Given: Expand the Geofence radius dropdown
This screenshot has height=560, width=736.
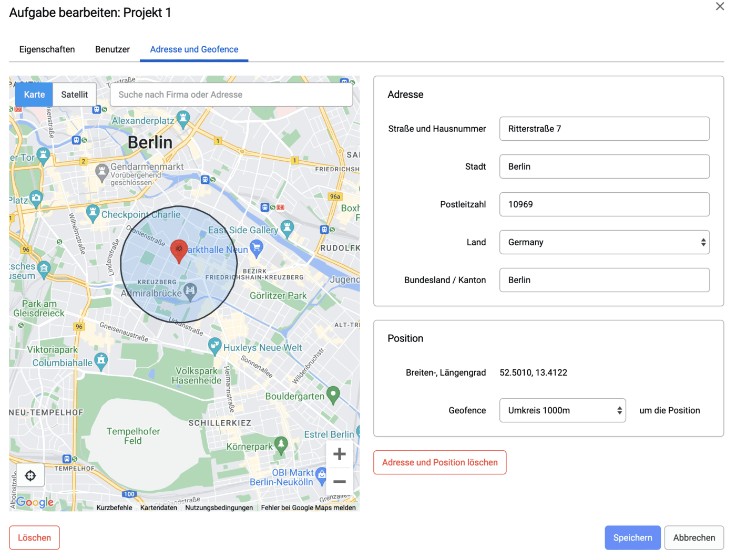Looking at the screenshot, I should point(562,410).
